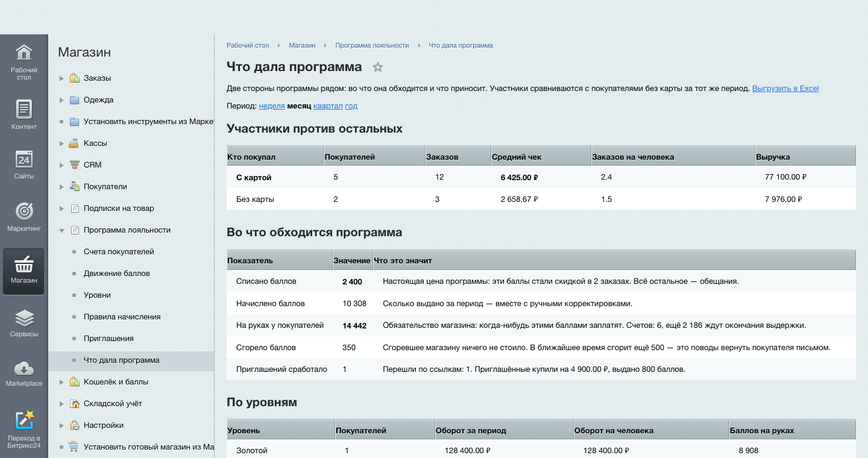Image resolution: width=868 pixels, height=458 pixels.
Task: Click the Настройки gear icon
Action: pos(75,425)
